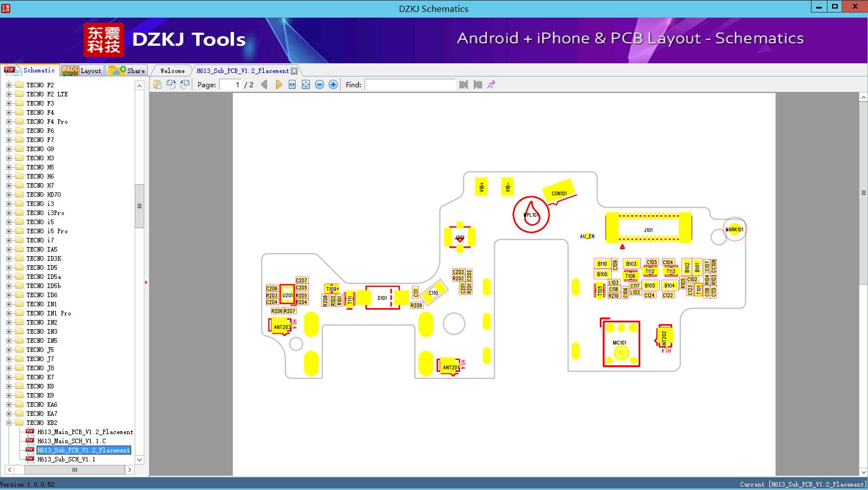Click the DZKJ Tools logo
Image resolution: width=868 pixels, height=490 pixels.
coord(165,39)
